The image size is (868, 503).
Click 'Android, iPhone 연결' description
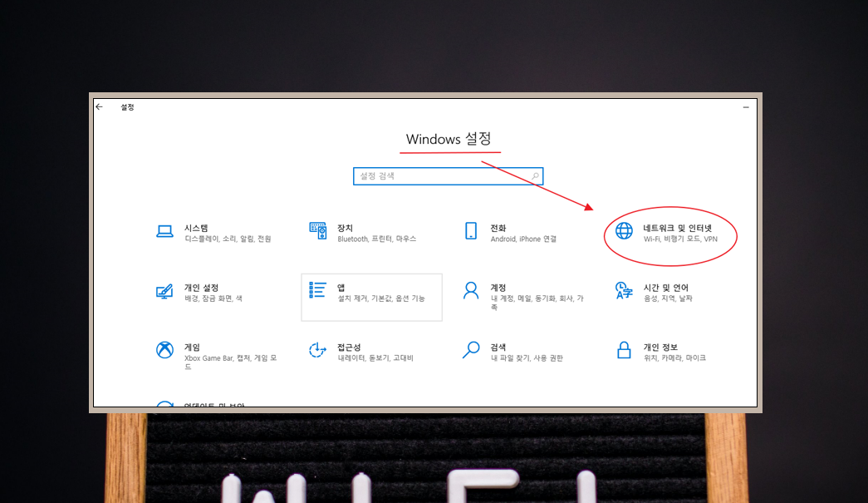523,239
